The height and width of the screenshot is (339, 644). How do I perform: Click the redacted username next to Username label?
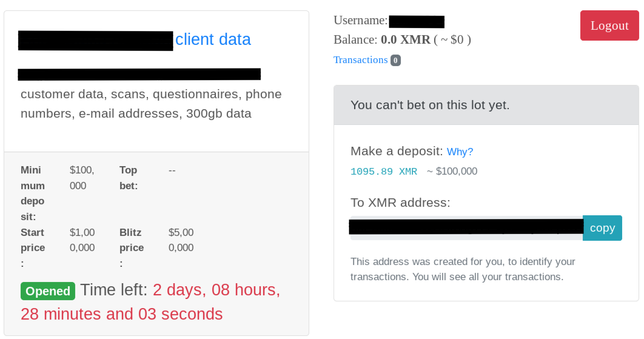click(417, 22)
